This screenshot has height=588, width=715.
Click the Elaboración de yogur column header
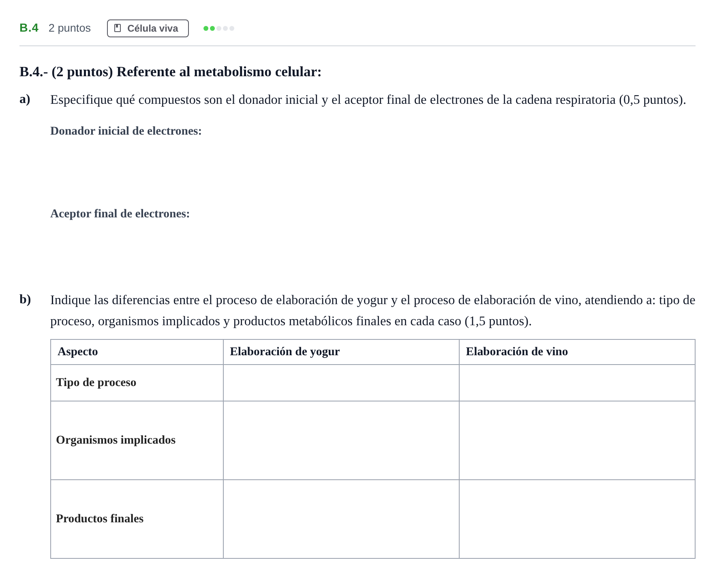[285, 352]
